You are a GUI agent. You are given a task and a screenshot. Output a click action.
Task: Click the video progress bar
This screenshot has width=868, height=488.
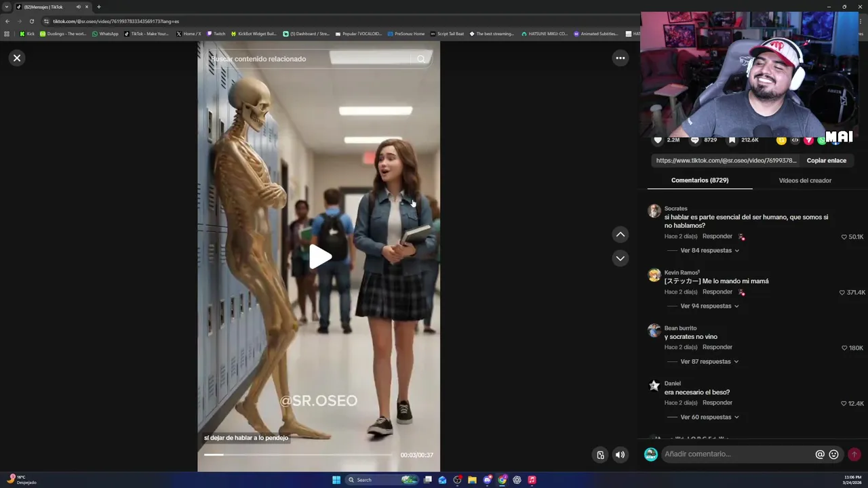[x=297, y=455]
